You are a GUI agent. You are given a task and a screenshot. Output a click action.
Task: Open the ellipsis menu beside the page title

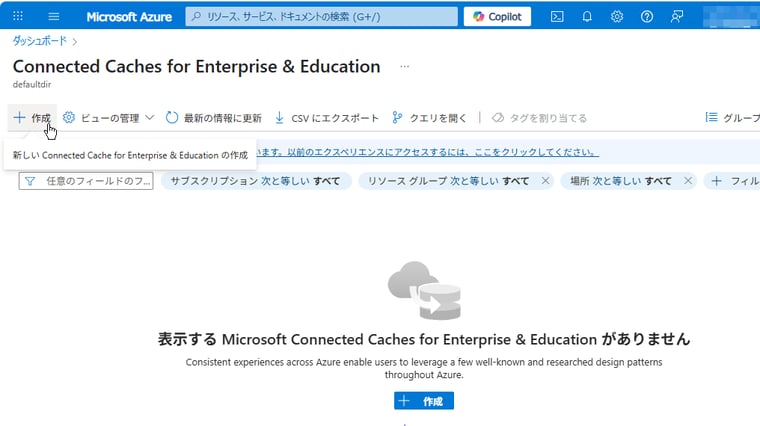(405, 66)
